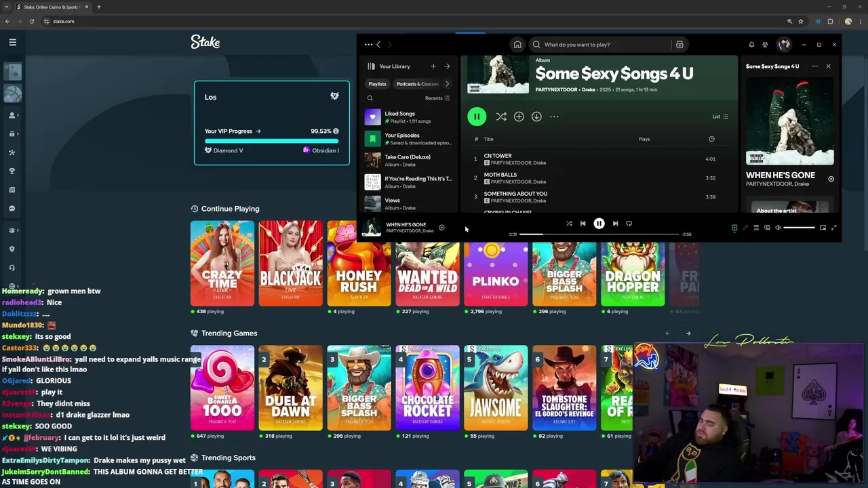
Task: Pause the album with green button
Action: (x=477, y=117)
